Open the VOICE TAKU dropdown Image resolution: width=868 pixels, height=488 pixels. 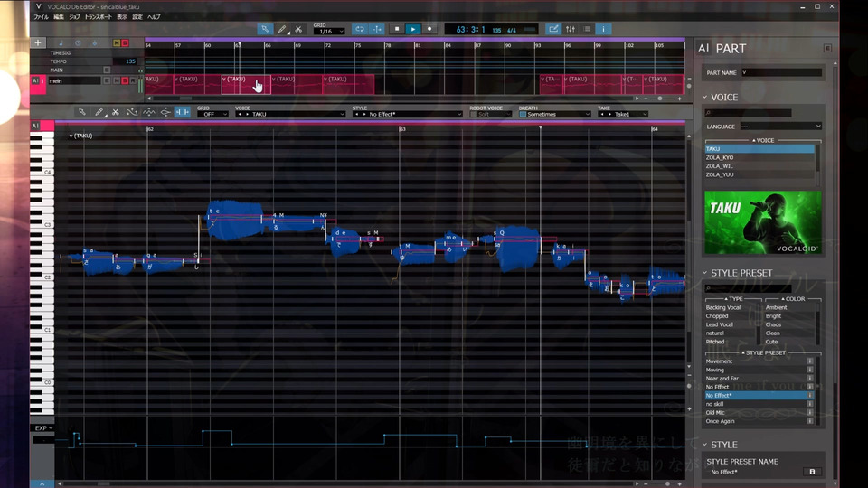pos(290,115)
